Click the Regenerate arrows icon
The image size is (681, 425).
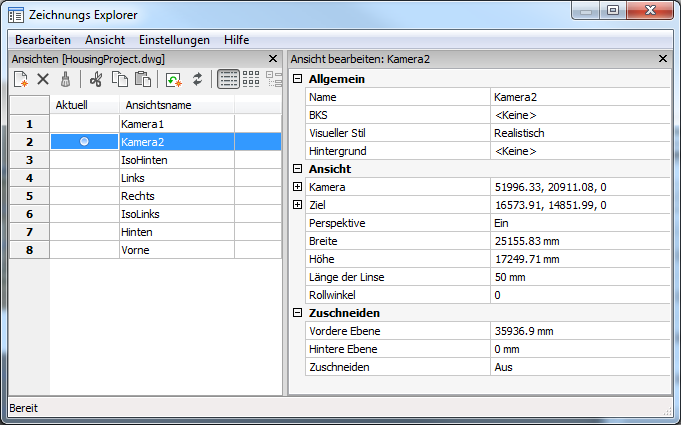pos(197,79)
